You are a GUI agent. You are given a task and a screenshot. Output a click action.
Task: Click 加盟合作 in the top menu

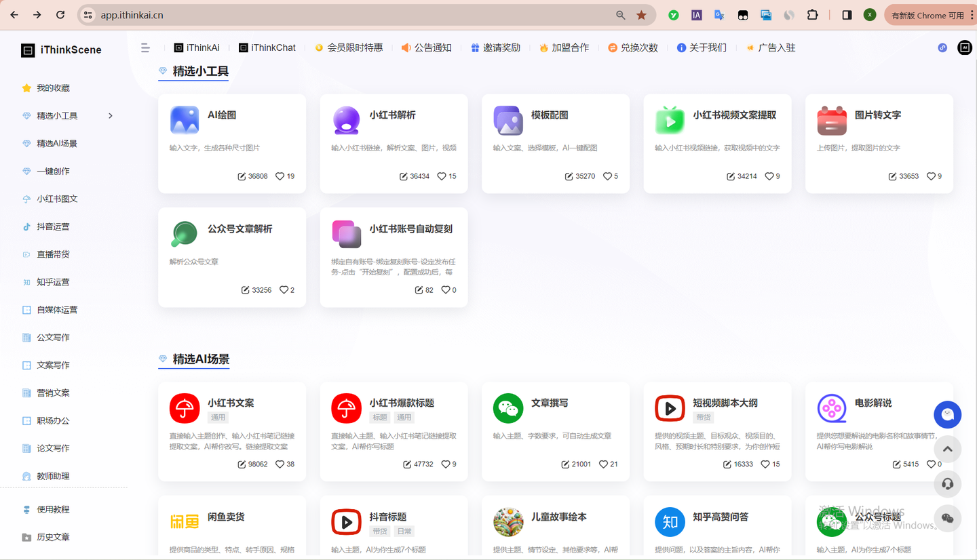point(564,47)
